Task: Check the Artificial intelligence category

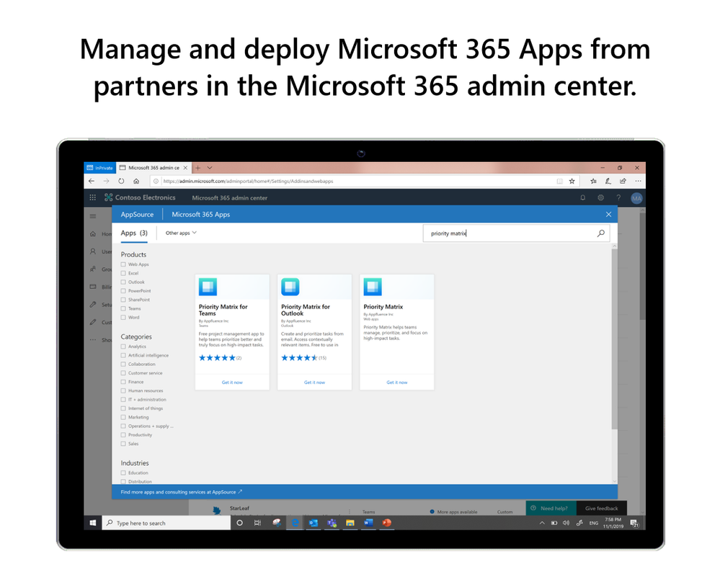Action: coord(123,355)
